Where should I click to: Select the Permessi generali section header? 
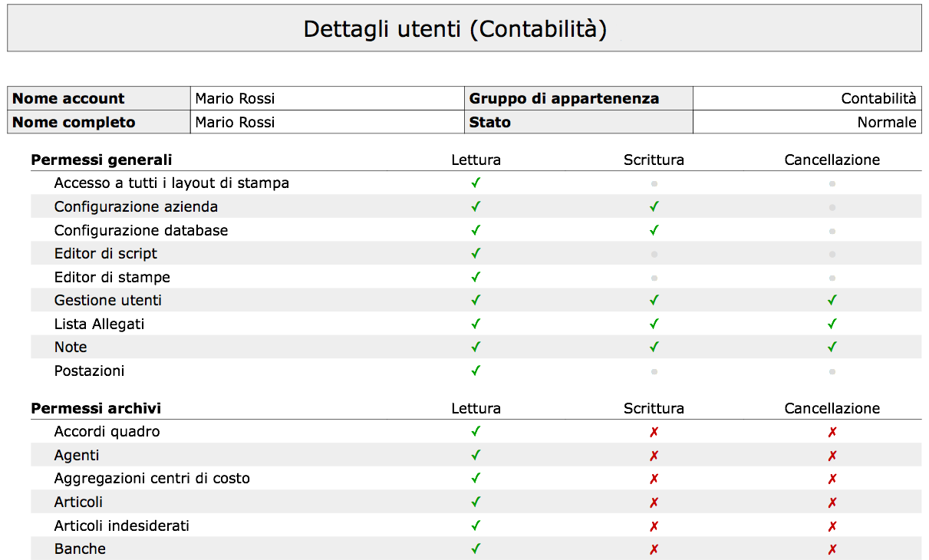point(101,160)
